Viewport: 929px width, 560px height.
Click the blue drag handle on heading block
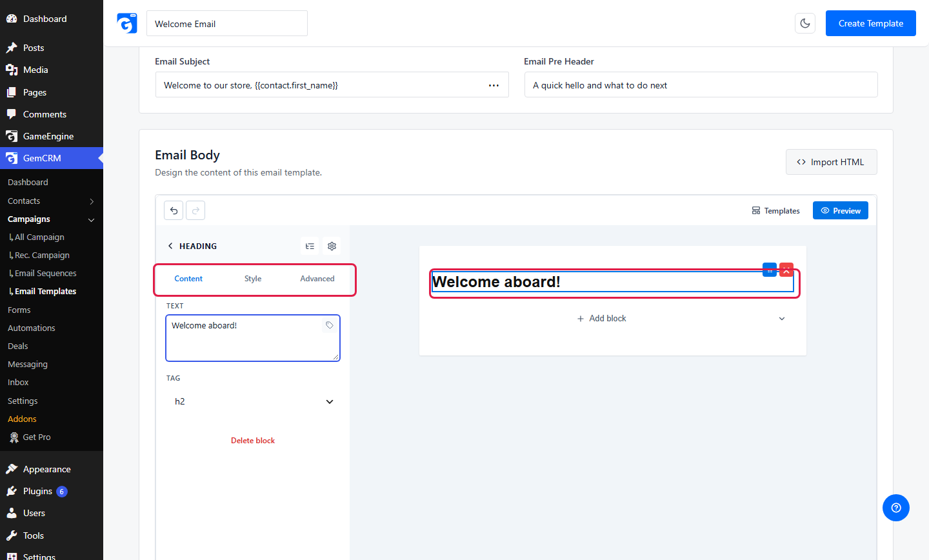[x=770, y=270]
